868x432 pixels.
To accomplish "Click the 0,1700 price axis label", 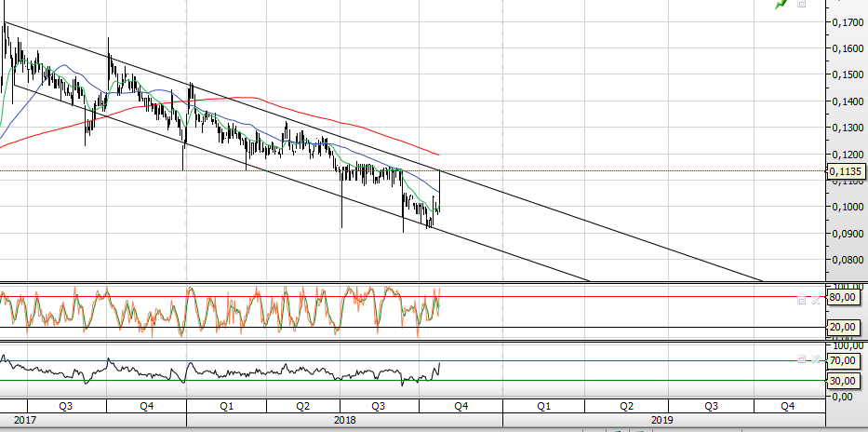I will click(x=848, y=22).
